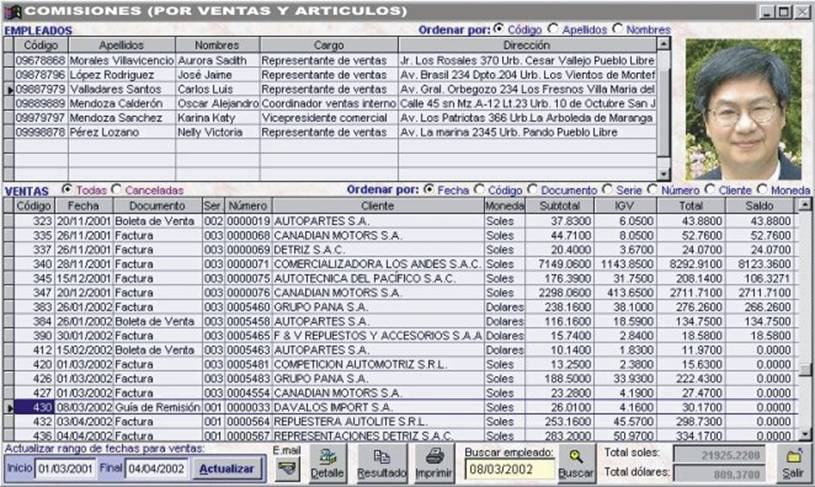Screen dimensions: 815x487
Task: Select employee Morales Villavicencio row
Action: pyautogui.click(x=335, y=60)
